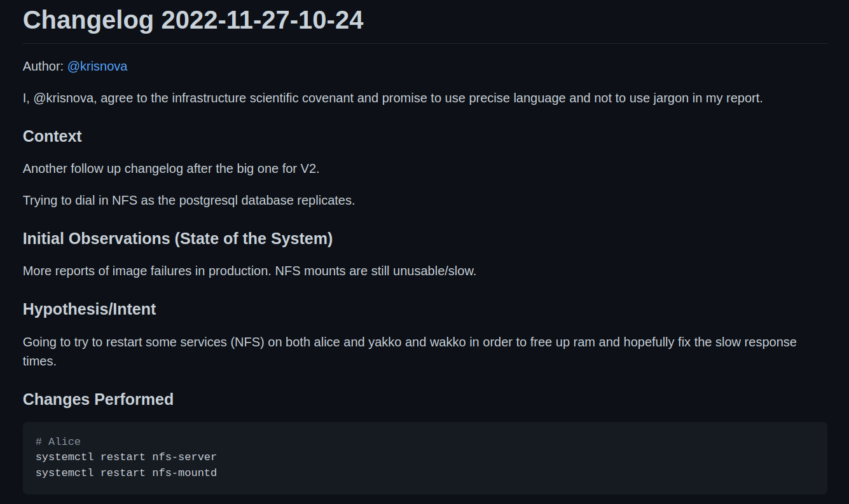Click the Changes Performed heading
This screenshot has width=849, height=504.
[x=98, y=399]
